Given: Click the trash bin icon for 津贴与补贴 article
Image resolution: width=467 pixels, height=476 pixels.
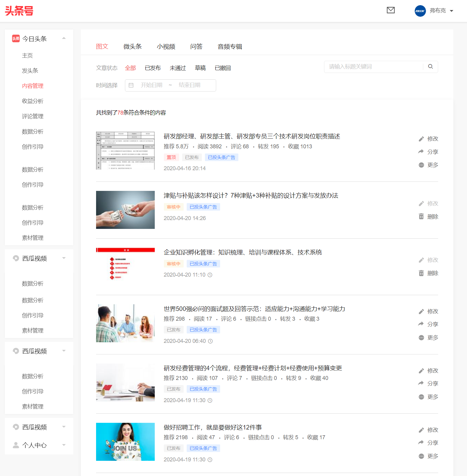Looking at the screenshot, I should 421,216.
